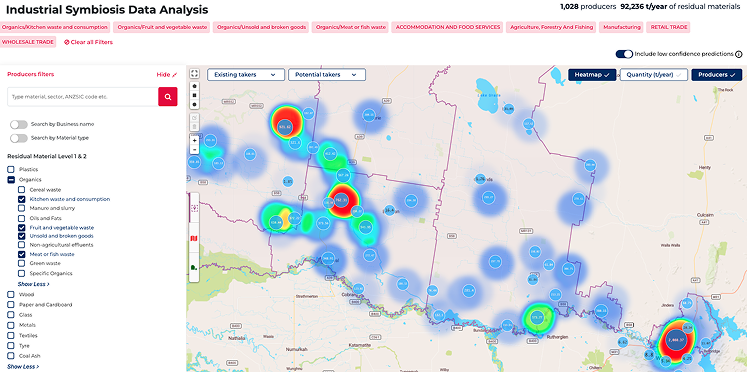Check the Oils and Fats checkbox
Image resolution: width=747 pixels, height=372 pixels.
[x=21, y=218]
